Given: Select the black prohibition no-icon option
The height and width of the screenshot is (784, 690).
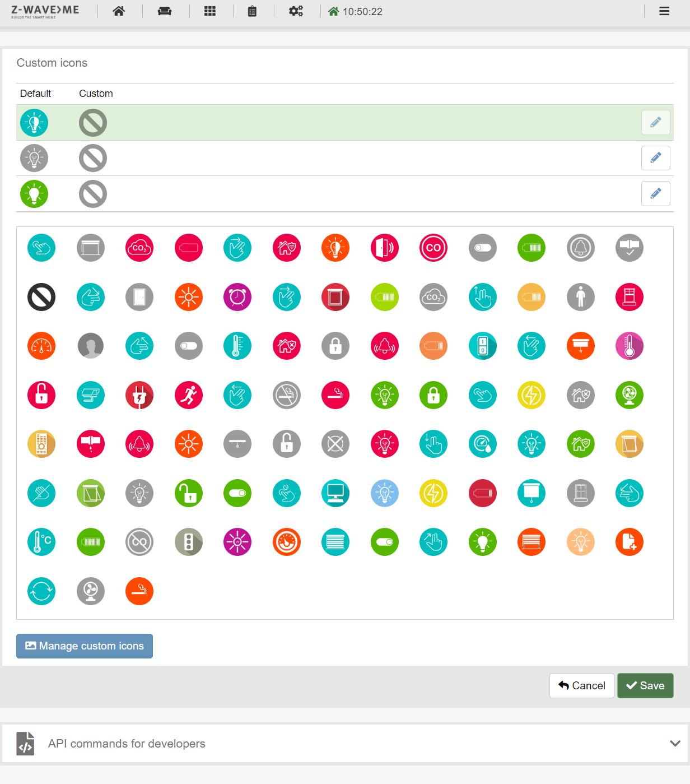Looking at the screenshot, I should coord(41,298).
